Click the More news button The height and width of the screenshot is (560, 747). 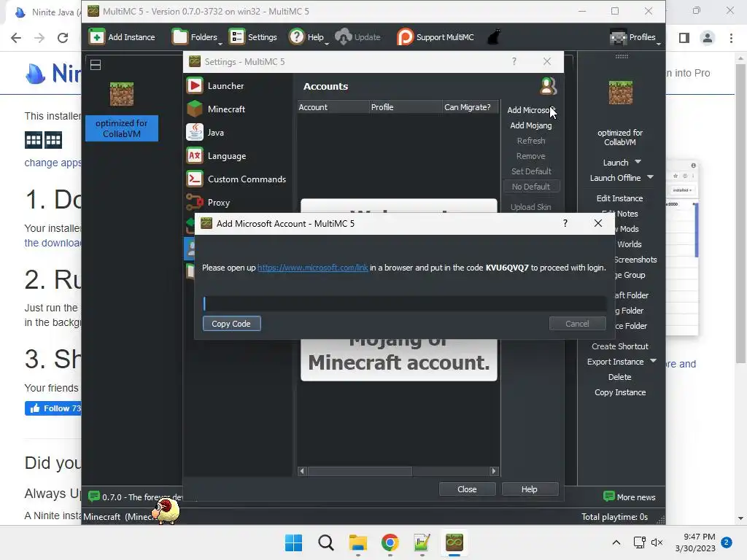pos(630,497)
